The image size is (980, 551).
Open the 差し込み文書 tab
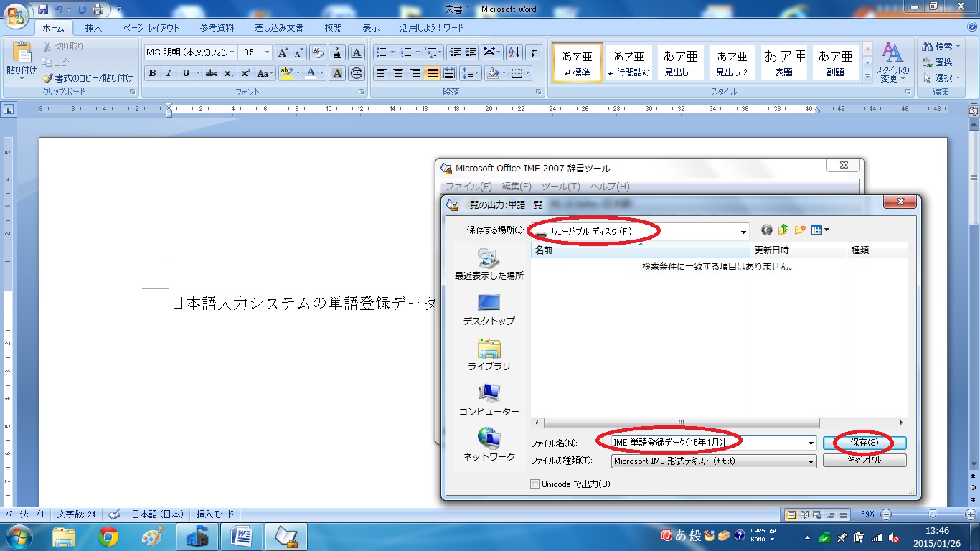point(279,28)
